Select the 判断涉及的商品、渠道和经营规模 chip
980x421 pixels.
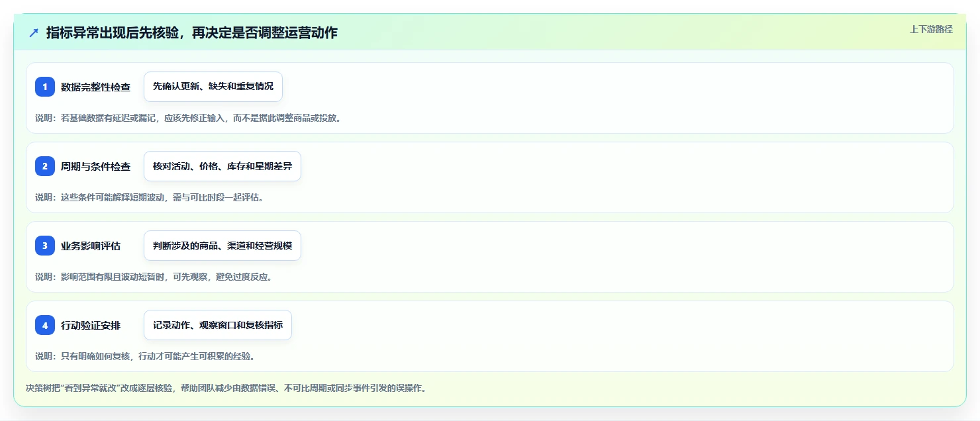[x=222, y=246]
